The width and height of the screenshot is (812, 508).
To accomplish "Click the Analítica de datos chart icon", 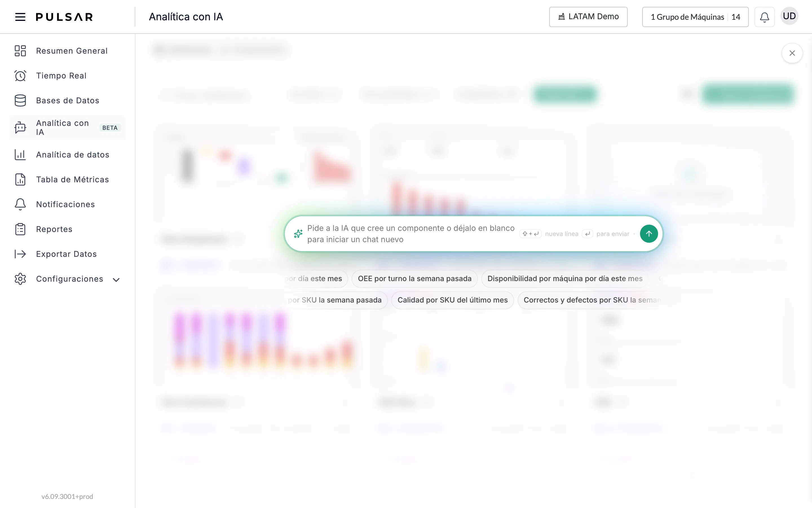I will pos(20,155).
